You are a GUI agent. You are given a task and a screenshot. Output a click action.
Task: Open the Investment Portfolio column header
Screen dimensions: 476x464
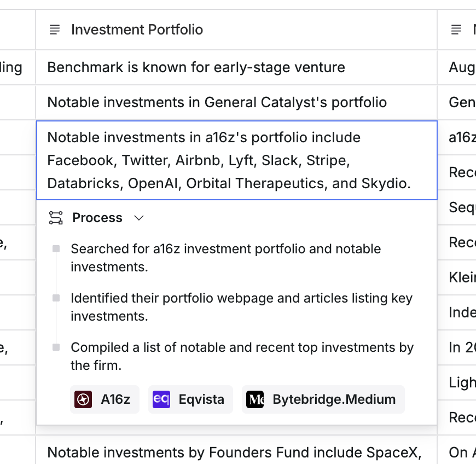click(137, 30)
